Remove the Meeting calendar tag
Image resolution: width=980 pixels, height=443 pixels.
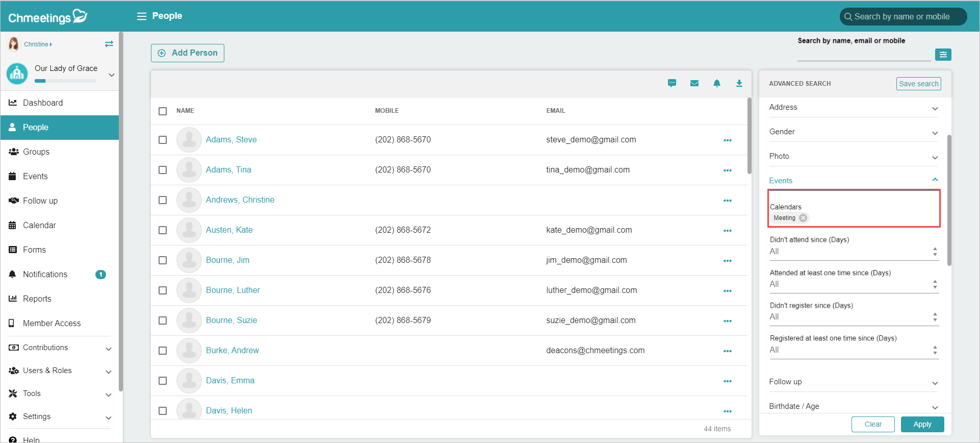(x=803, y=218)
